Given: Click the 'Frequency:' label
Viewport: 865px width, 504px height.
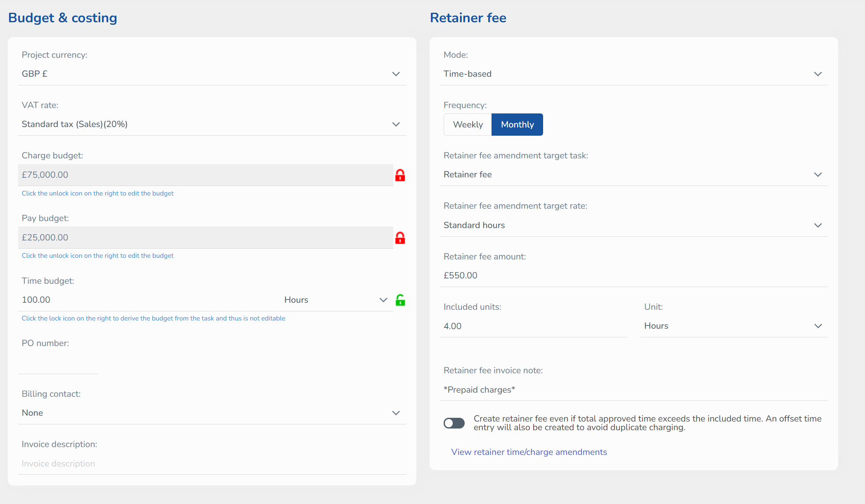Looking at the screenshot, I should [x=465, y=105].
